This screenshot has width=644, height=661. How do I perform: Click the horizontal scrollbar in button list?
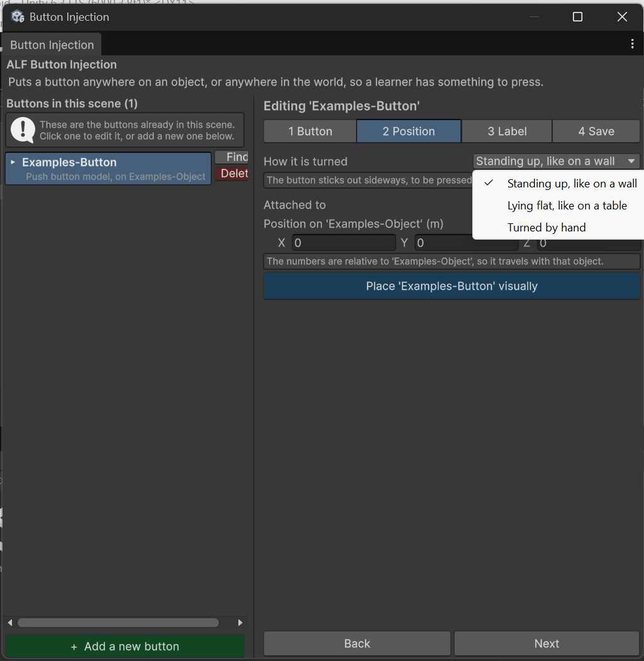[118, 623]
